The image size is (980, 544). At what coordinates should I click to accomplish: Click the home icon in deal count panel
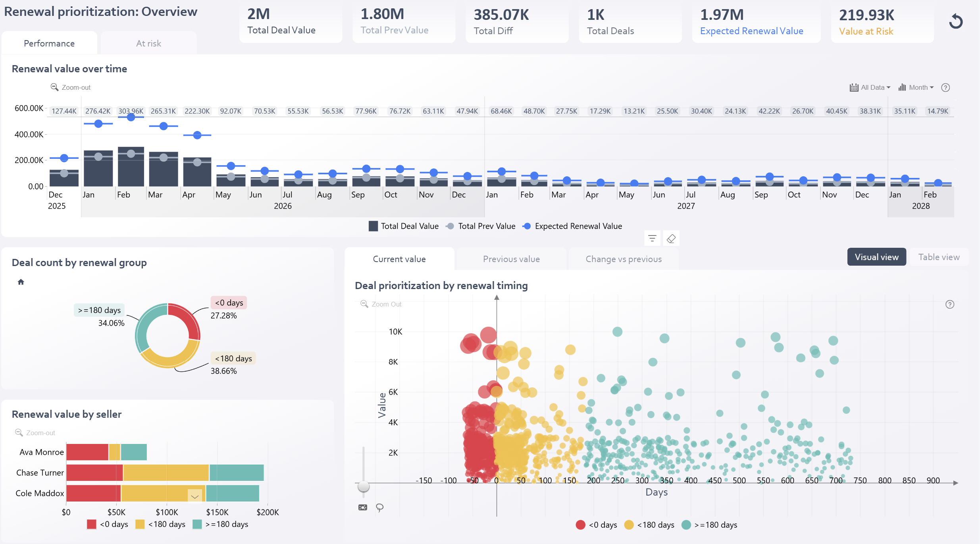tap(21, 282)
